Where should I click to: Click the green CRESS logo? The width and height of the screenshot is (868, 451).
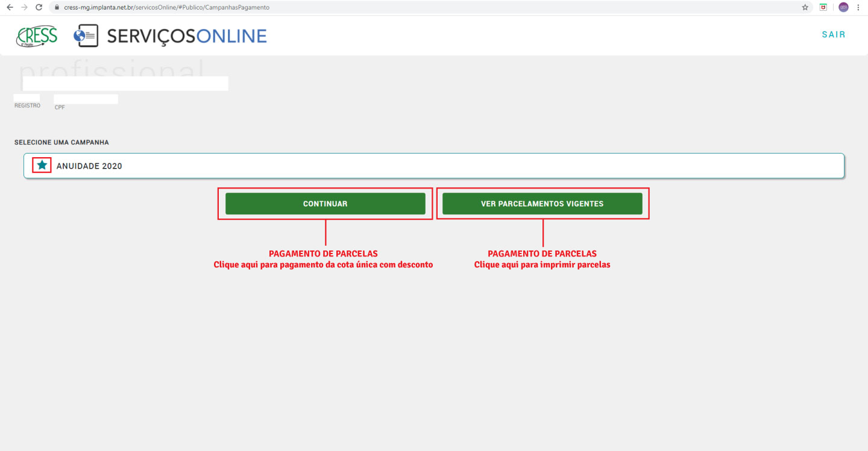click(x=37, y=36)
